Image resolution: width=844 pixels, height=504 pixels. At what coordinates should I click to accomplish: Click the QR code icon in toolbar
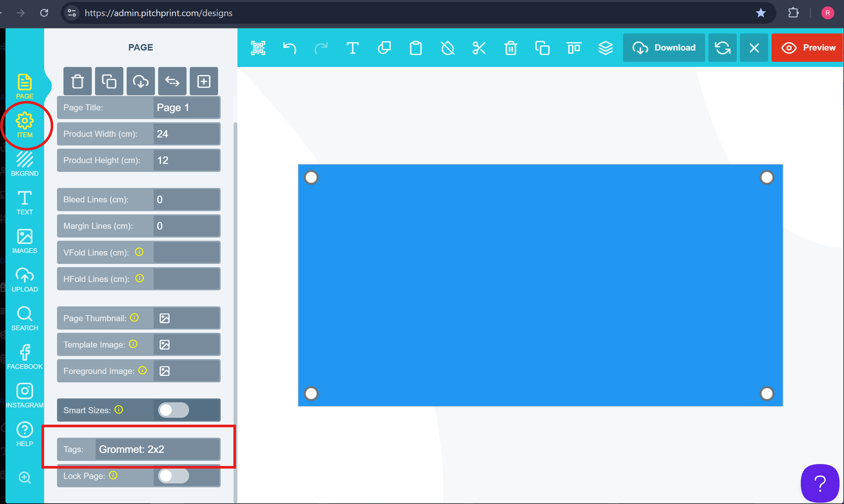258,48
